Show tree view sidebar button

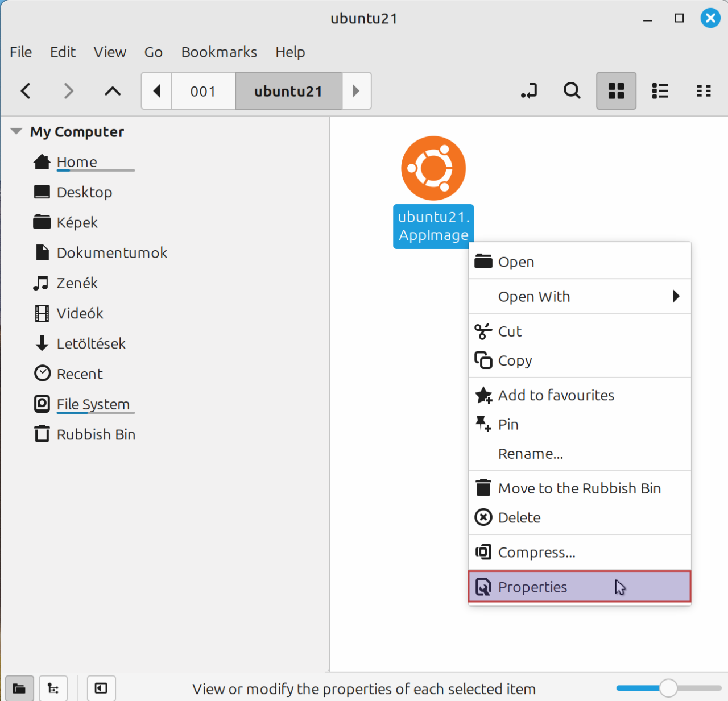53,688
